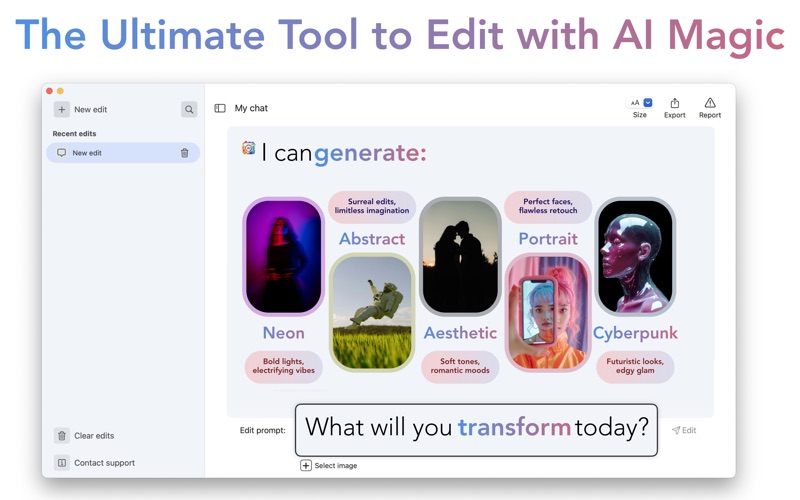Click the plus icon for New edit

pos(61,109)
